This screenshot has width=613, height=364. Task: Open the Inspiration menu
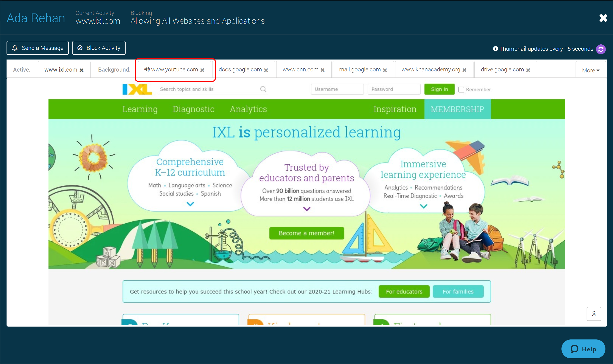coord(395,109)
